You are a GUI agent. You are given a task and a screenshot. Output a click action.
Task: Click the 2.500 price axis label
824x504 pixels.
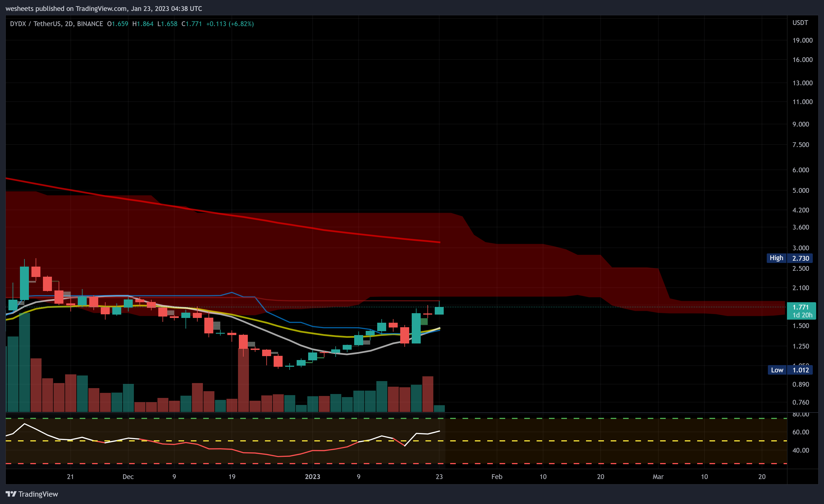click(x=801, y=268)
